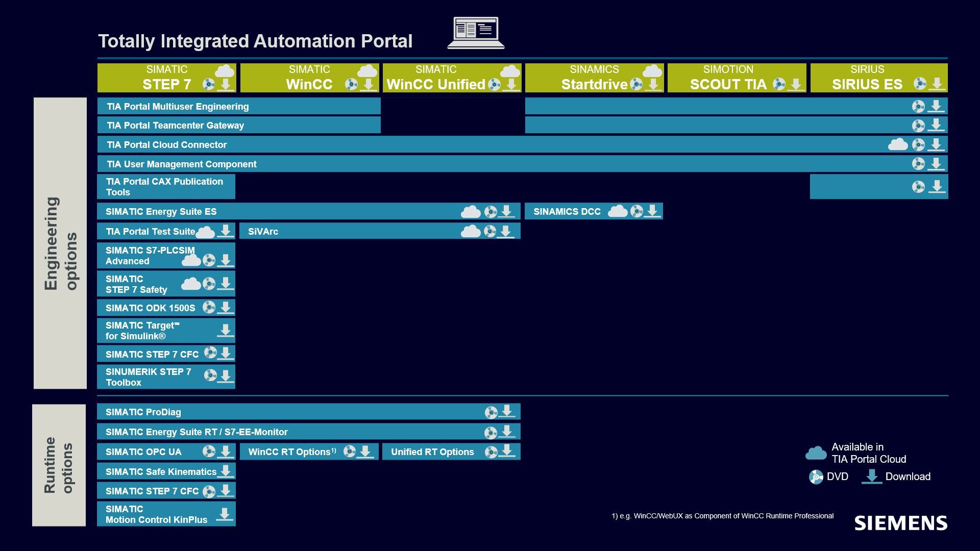The width and height of the screenshot is (980, 551).
Task: Click the download icon in ODK 1500S box
Action: 225,308
